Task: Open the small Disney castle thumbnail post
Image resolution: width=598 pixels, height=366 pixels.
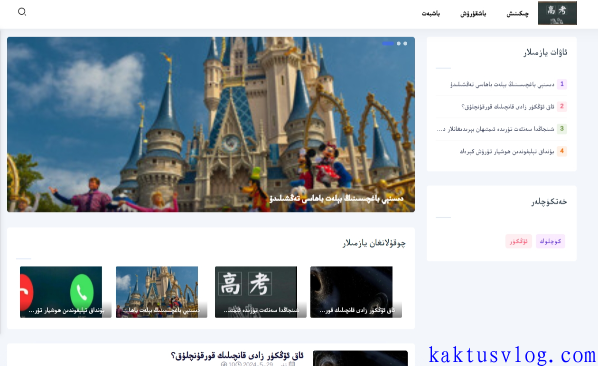Action: pos(161,292)
